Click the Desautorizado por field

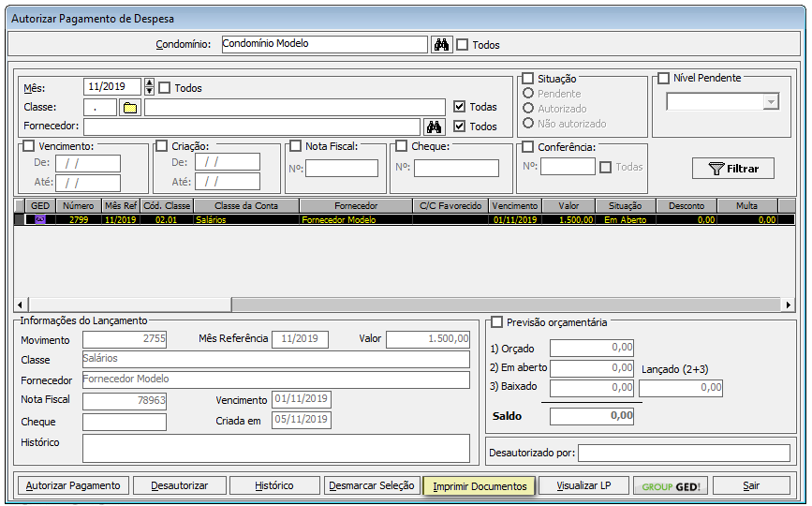[684, 453]
